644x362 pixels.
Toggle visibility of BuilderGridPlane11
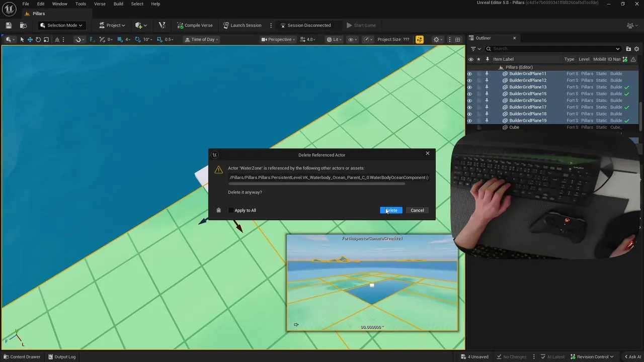pyautogui.click(x=470, y=74)
